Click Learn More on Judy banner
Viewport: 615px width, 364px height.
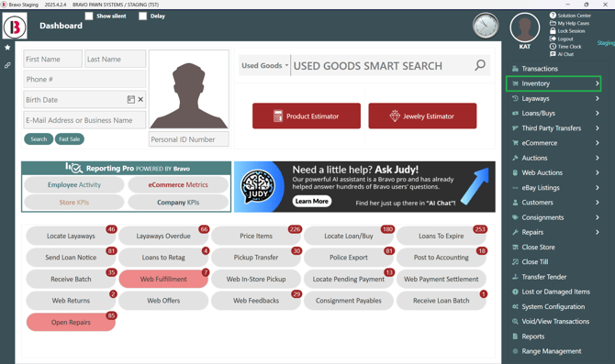coord(312,201)
